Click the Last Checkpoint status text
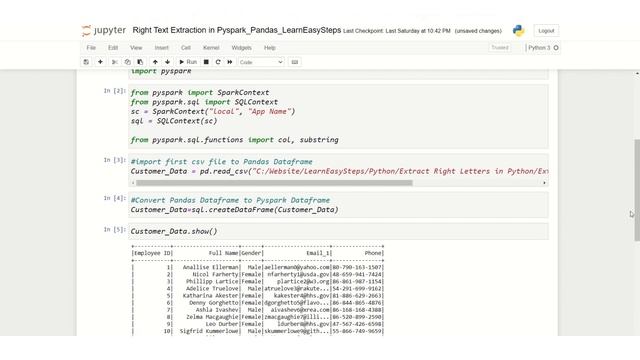Image resolution: width=640 pixels, height=360 pixels. click(x=397, y=31)
